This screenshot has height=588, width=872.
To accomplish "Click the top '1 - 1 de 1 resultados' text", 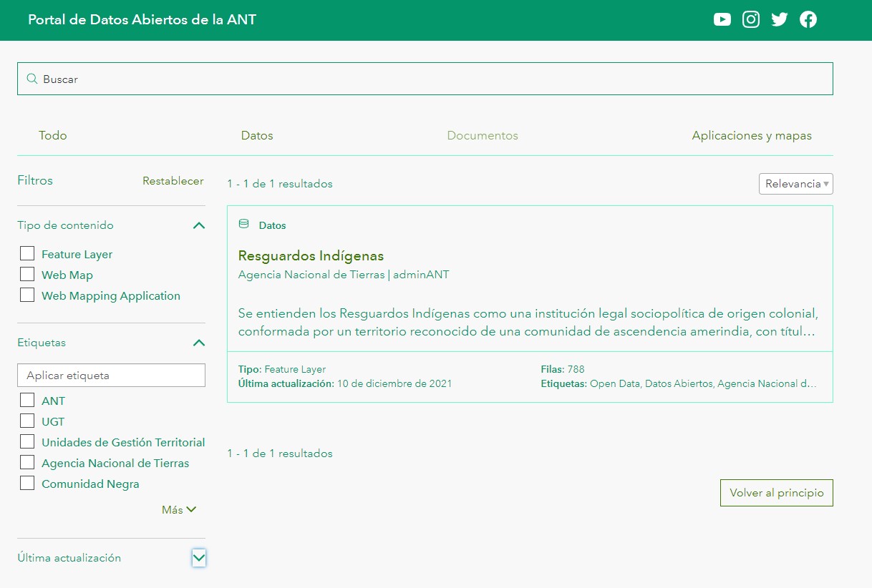I will point(280,184).
